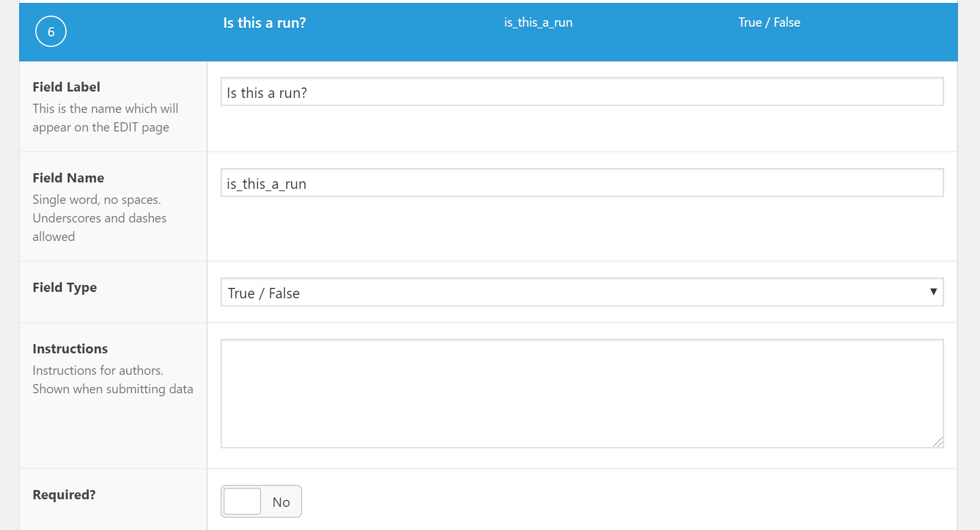This screenshot has width=980, height=530.
Task: Click the Required? label text
Action: (64, 494)
